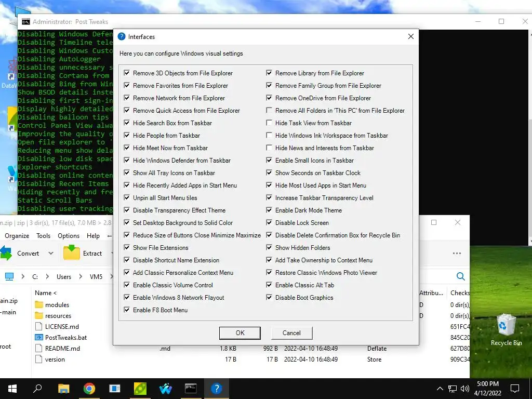This screenshot has width=532, height=399.
Task: Open Recycle Bin desktop icon
Action: pyautogui.click(x=506, y=330)
